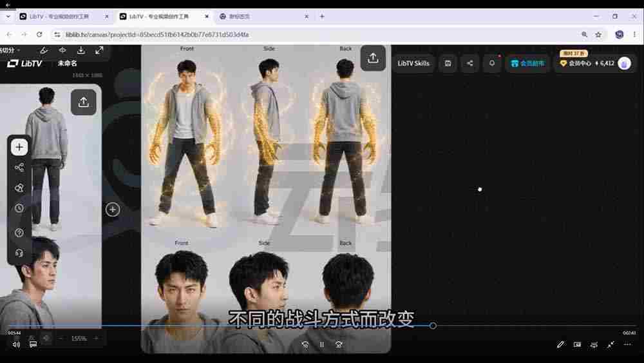Click the LibTV Skills button

[x=413, y=63]
